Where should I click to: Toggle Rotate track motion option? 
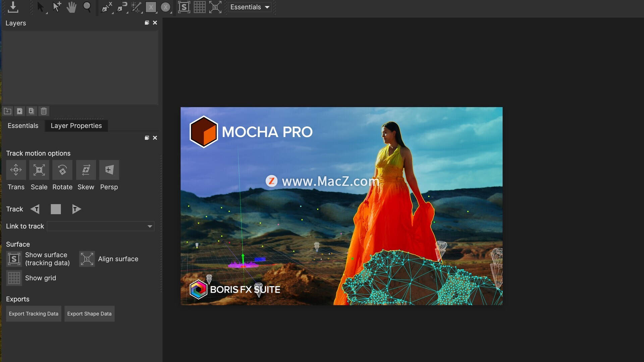(62, 170)
